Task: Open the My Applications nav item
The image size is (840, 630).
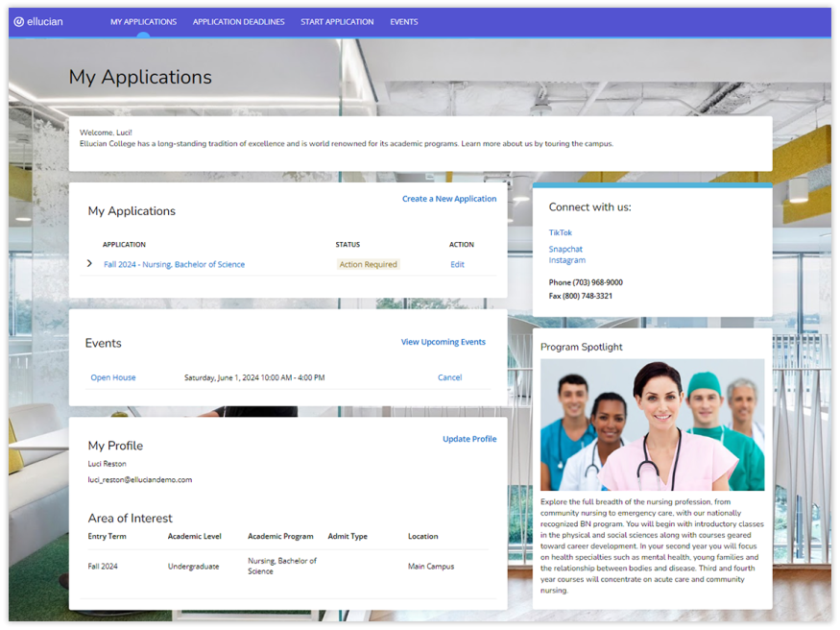Action: [143, 21]
